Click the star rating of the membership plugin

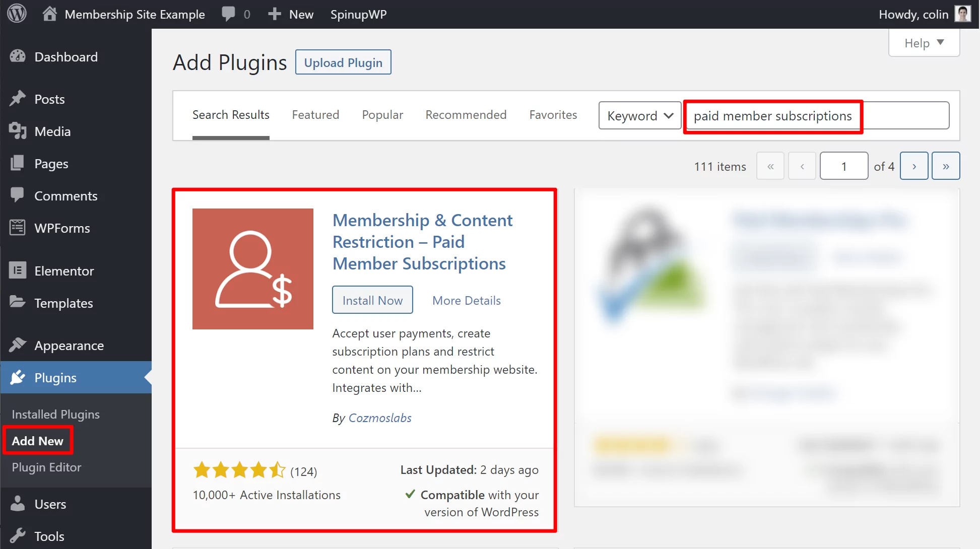click(239, 470)
